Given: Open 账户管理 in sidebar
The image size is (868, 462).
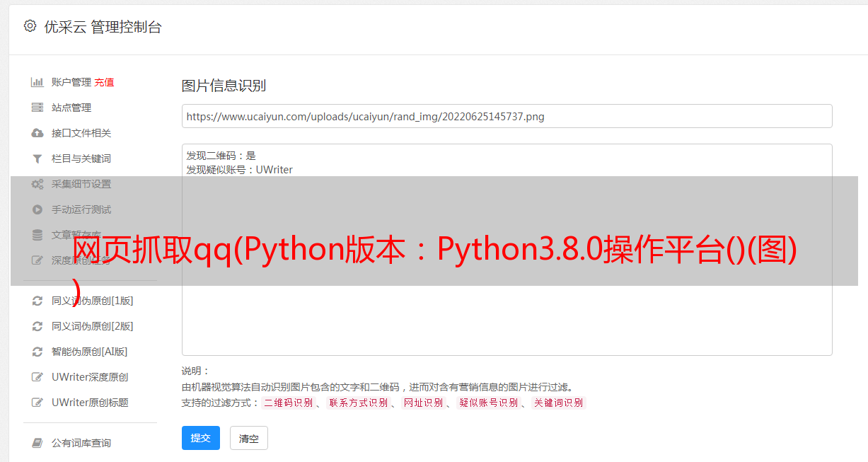Looking at the screenshot, I should coord(71,82).
